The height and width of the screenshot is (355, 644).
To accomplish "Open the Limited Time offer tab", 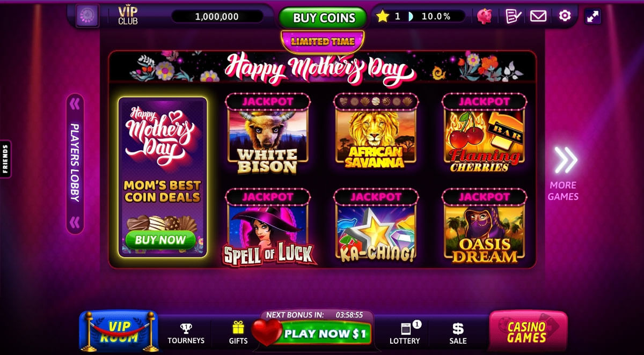I will (x=323, y=41).
